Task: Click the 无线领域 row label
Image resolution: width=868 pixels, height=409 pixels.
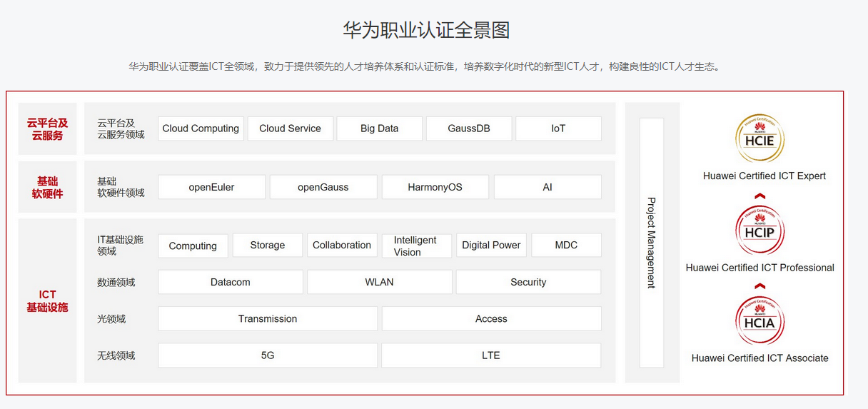Action: (x=116, y=355)
